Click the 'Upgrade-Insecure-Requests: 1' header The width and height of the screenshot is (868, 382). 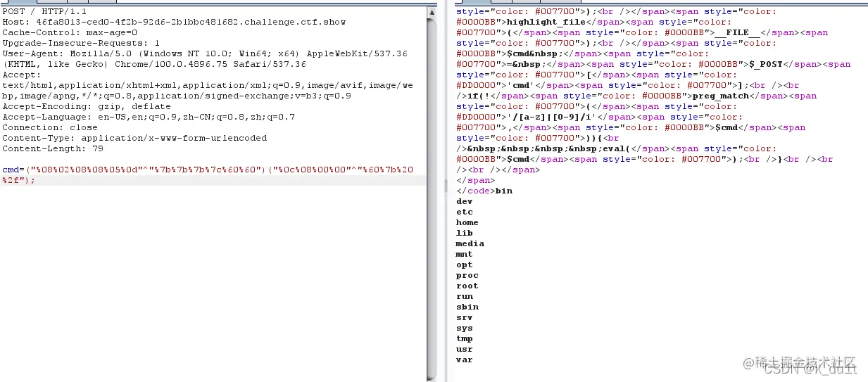coord(81,43)
